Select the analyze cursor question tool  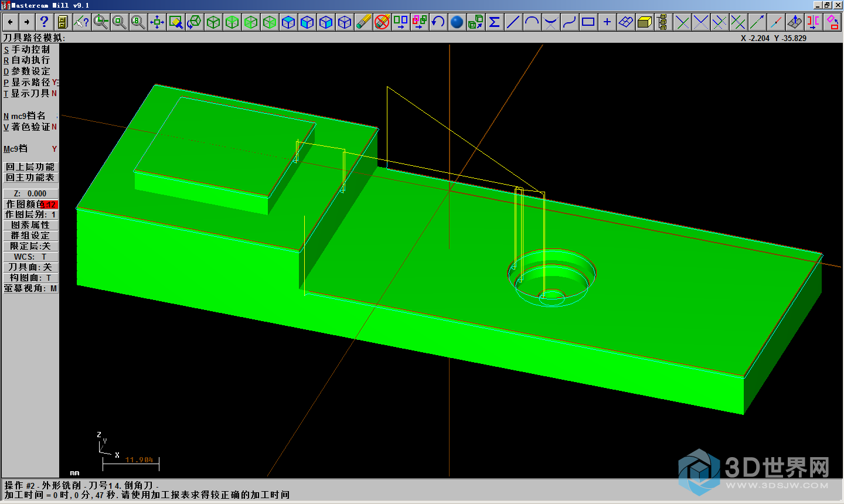81,22
